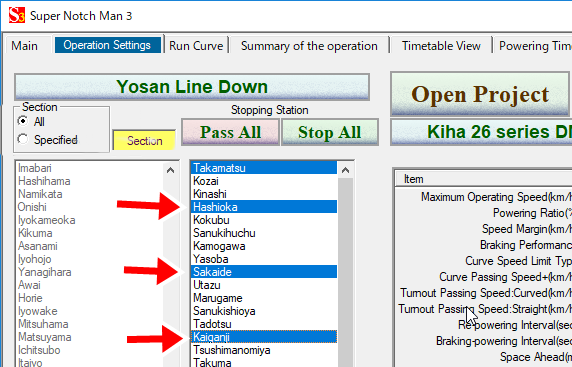Click the stopping station list scrollbar track
This screenshot has height=367, width=572.
(x=345, y=272)
